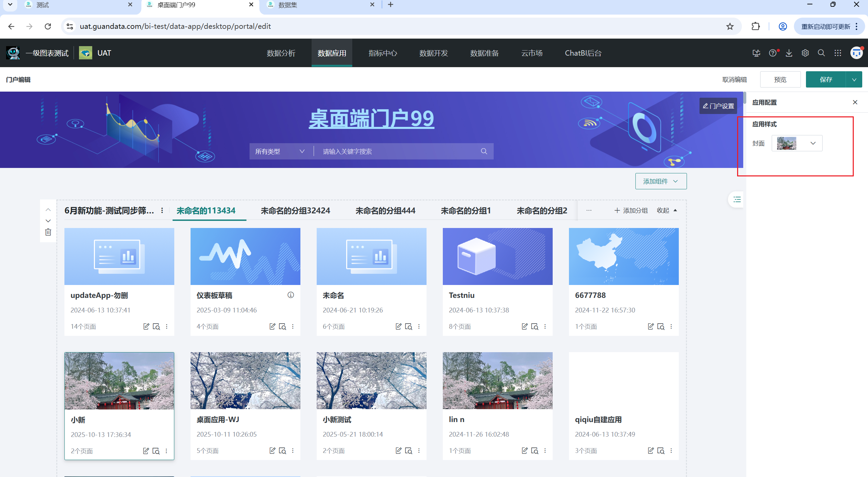Image resolution: width=868 pixels, height=477 pixels.
Task: Open the filter settings icon on the right edge
Action: click(x=736, y=199)
